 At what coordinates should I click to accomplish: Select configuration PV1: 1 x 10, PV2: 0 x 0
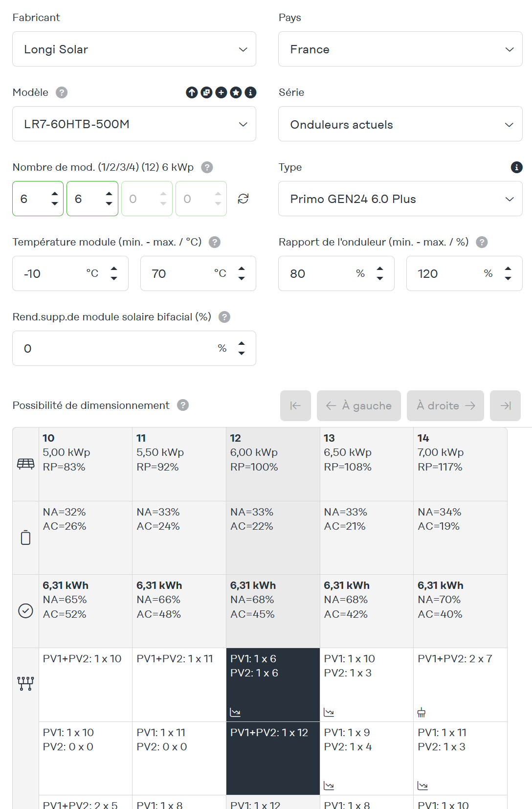tap(86, 758)
